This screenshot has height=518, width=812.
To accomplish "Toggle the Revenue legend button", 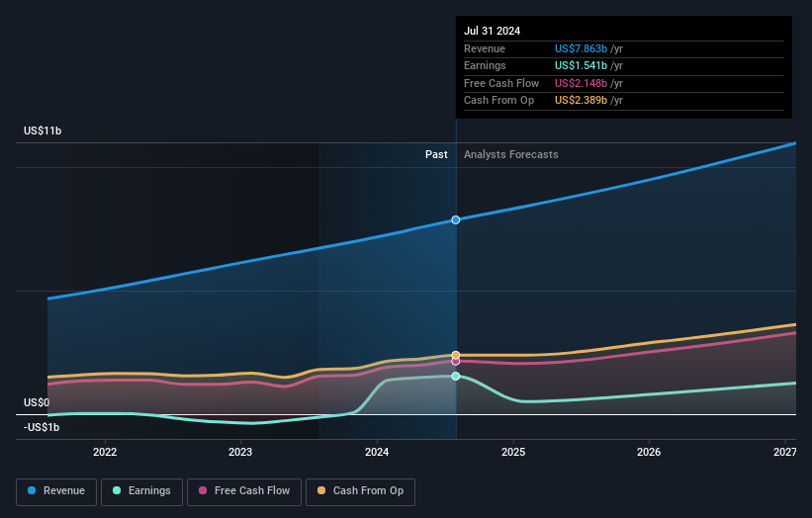I will pyautogui.click(x=56, y=491).
